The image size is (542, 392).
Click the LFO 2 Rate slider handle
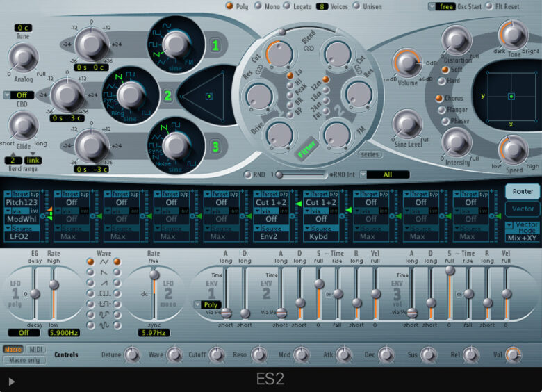tap(154, 275)
